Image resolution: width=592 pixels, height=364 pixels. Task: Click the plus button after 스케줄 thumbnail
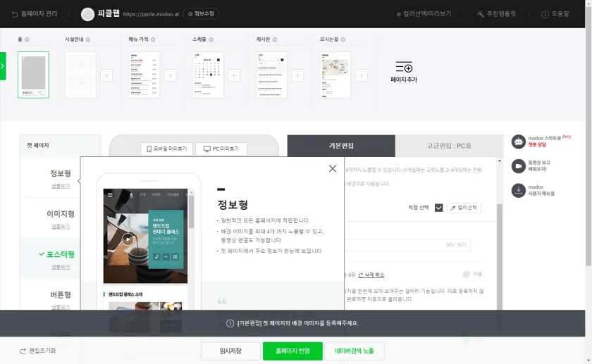[234, 75]
